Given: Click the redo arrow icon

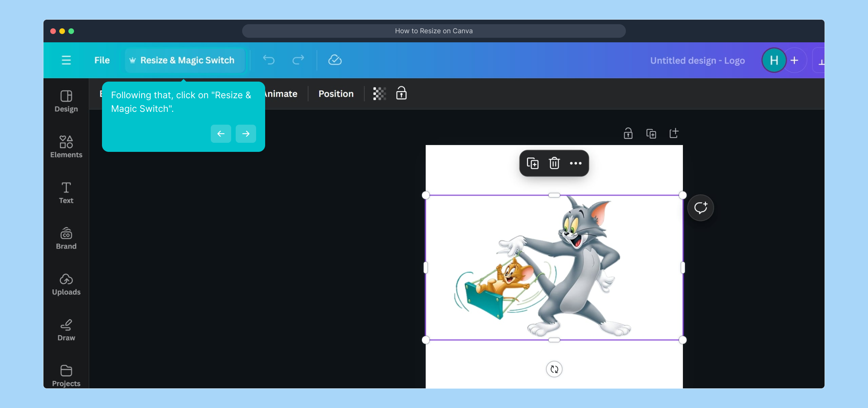Looking at the screenshot, I should (x=298, y=60).
